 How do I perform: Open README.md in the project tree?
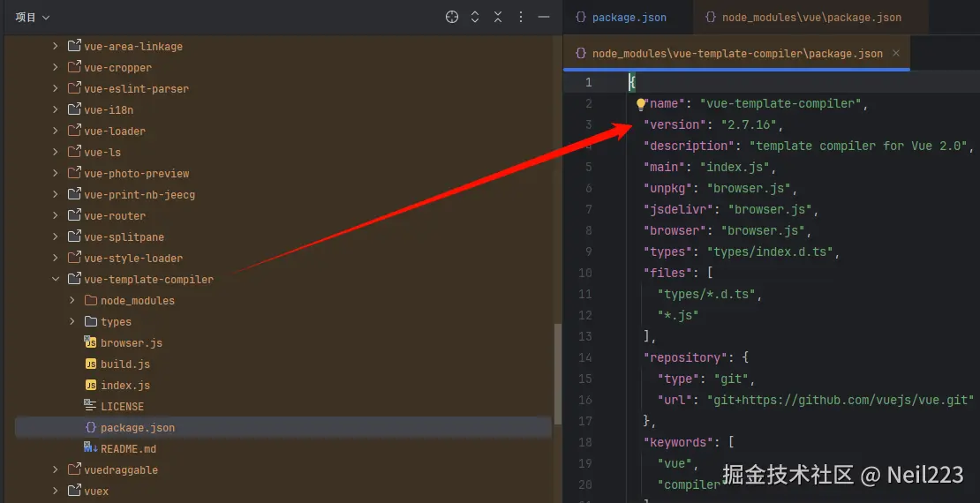[x=128, y=448]
